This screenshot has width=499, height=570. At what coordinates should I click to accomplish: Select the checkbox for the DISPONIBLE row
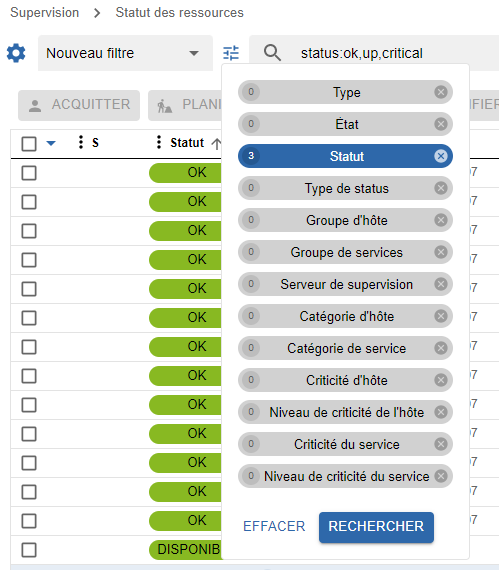(x=29, y=550)
